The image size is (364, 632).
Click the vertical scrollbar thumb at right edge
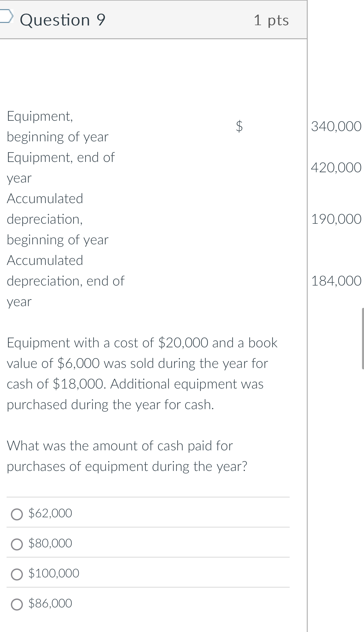coord(363,338)
